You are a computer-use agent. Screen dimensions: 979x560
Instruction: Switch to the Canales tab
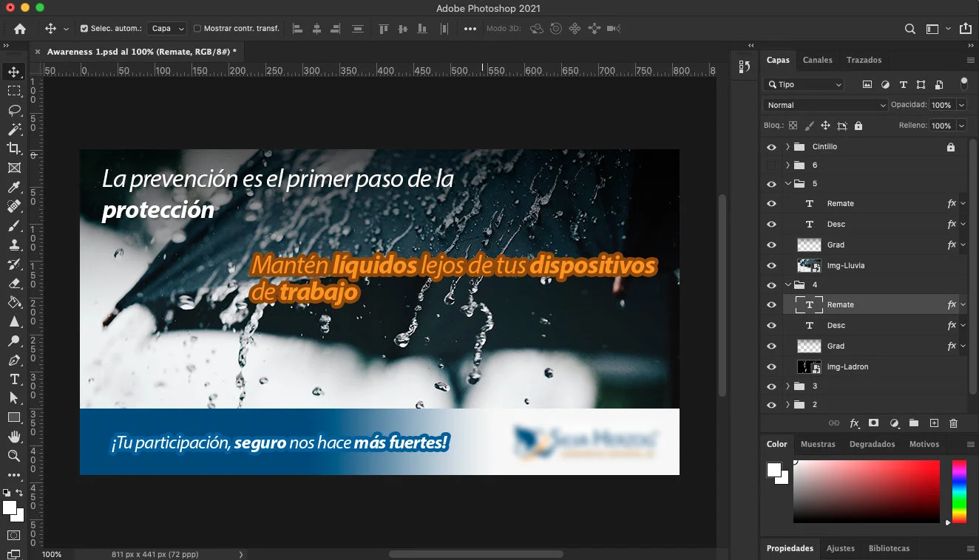[817, 60]
